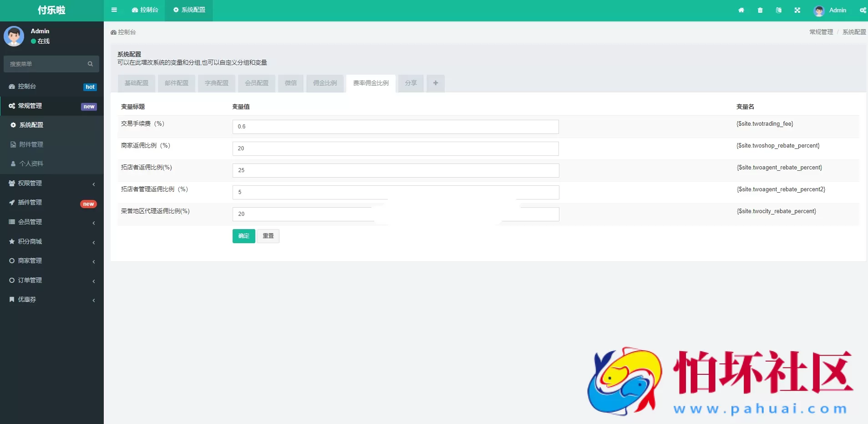Screen dimensions: 868x424
Task: Switch to the 基础配置 tab
Action: [x=137, y=83]
